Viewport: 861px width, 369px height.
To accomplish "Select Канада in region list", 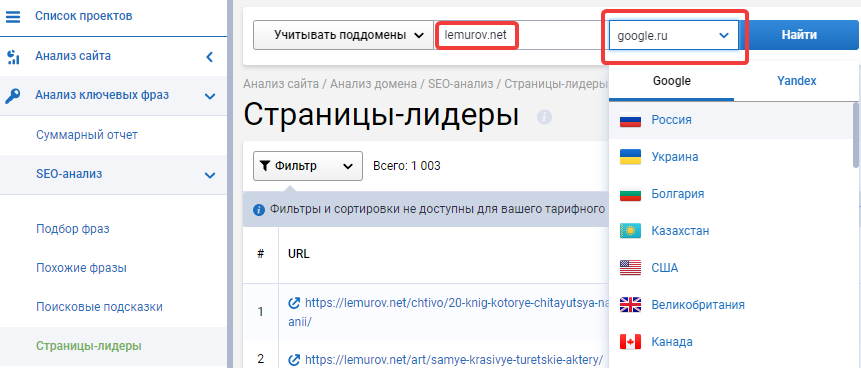I will [672, 342].
